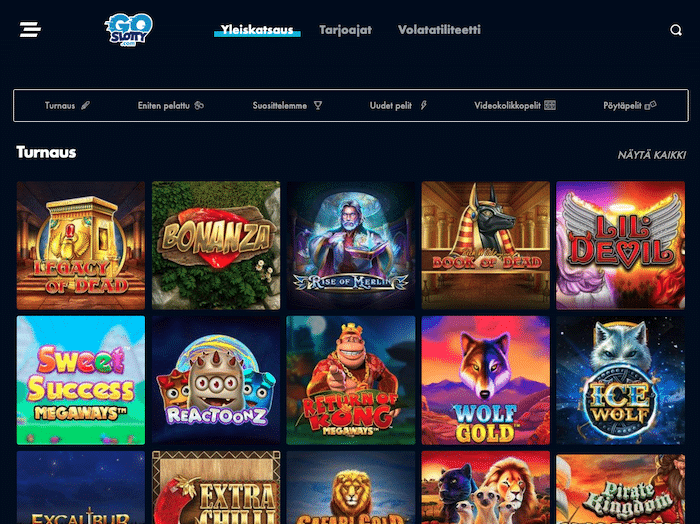Select the Eniten pelattu category
The height and width of the screenshot is (524, 700).
point(163,105)
